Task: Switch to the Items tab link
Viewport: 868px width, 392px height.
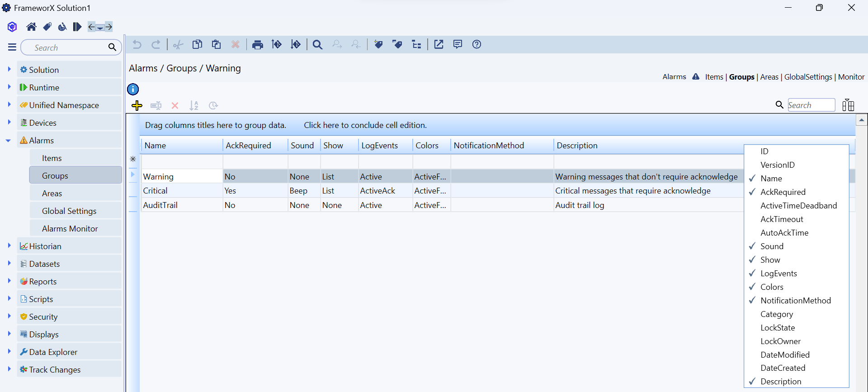Action: pyautogui.click(x=714, y=77)
